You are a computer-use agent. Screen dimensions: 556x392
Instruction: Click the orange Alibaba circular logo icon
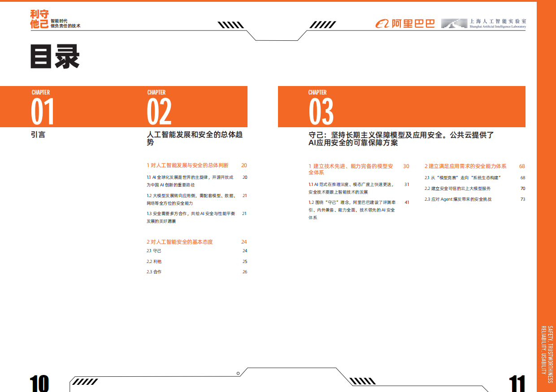pyautogui.click(x=382, y=23)
